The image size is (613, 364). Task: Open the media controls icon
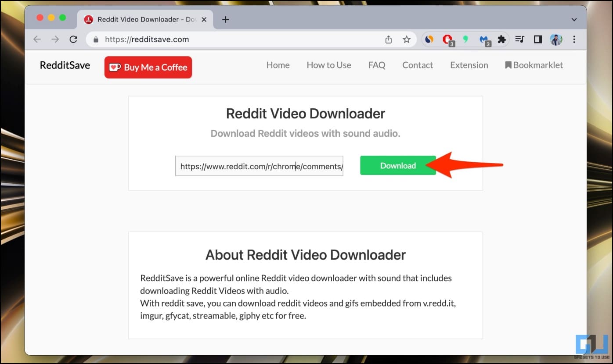click(520, 39)
